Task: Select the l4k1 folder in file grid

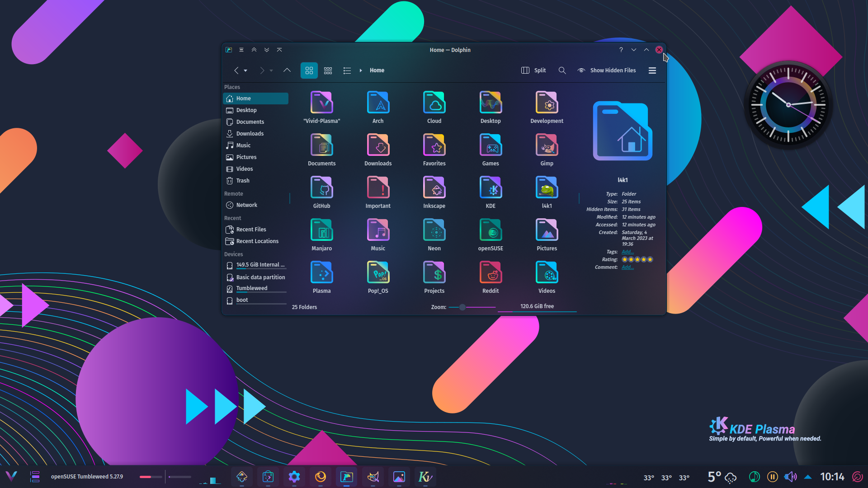Action: click(x=547, y=192)
